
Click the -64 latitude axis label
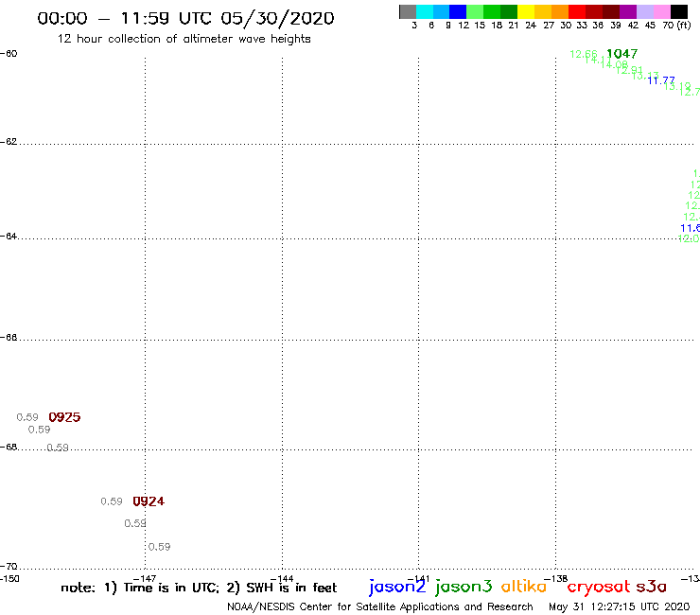pos(9,236)
